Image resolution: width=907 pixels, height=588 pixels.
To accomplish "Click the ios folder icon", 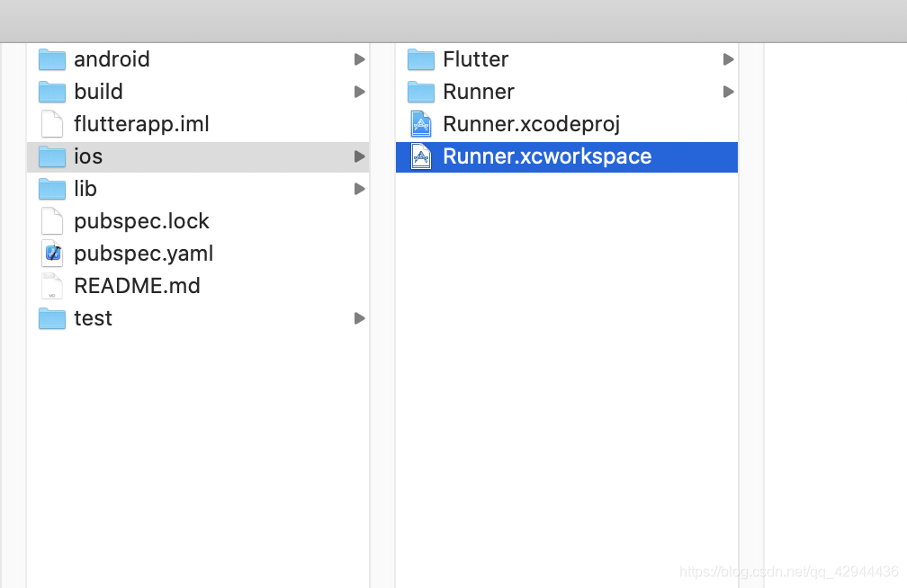I will coord(52,156).
